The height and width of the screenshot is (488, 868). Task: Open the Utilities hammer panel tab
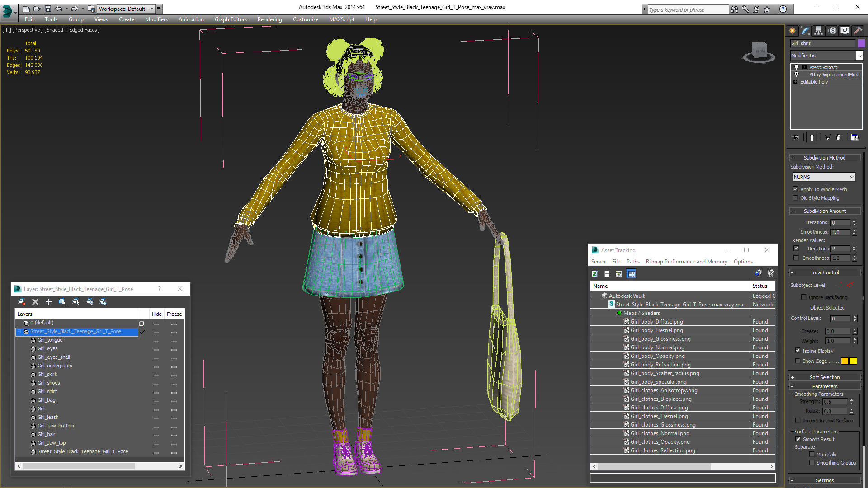pos(858,31)
